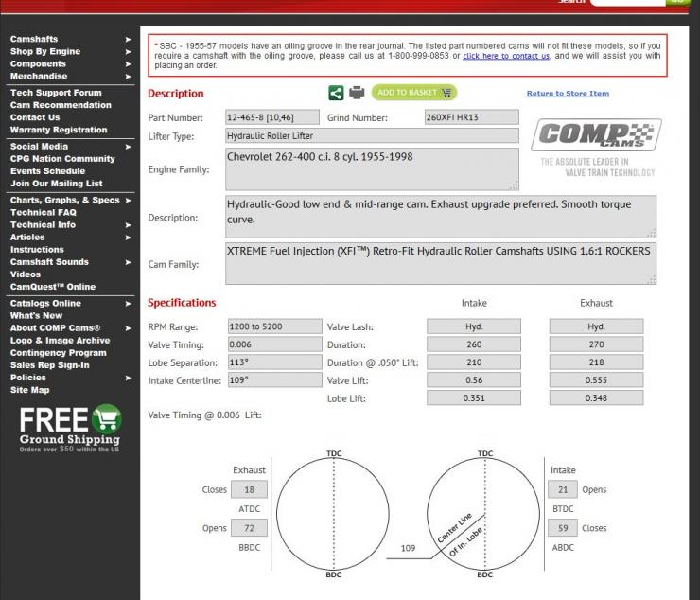Click the intake Duration 260 field
The image size is (700, 600).
pyautogui.click(x=474, y=344)
